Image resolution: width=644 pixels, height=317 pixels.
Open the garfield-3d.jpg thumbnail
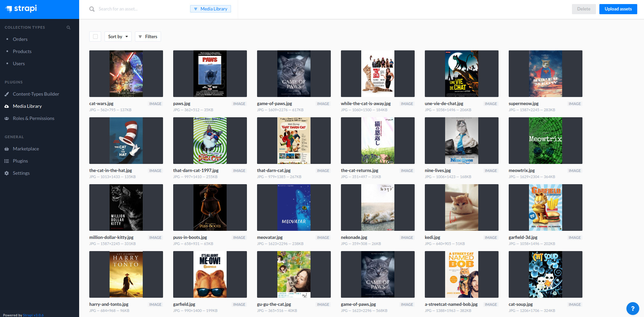coord(546,208)
